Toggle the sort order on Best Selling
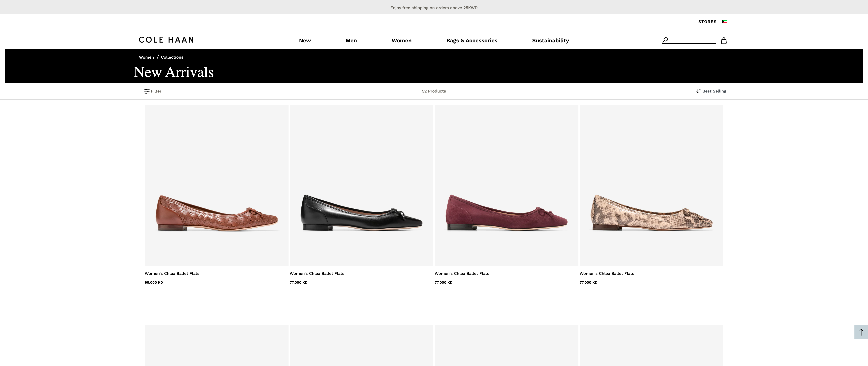 tap(711, 91)
